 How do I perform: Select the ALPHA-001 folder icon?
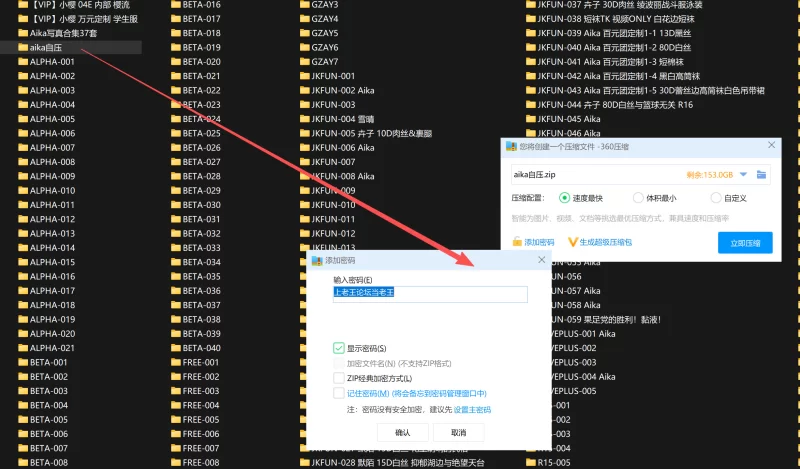(x=23, y=61)
